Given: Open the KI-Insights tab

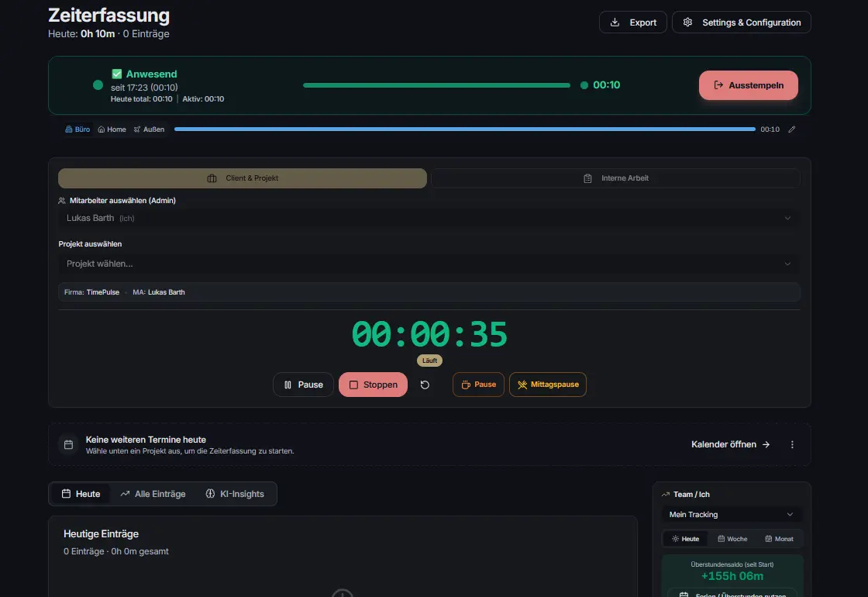Looking at the screenshot, I should (235, 494).
